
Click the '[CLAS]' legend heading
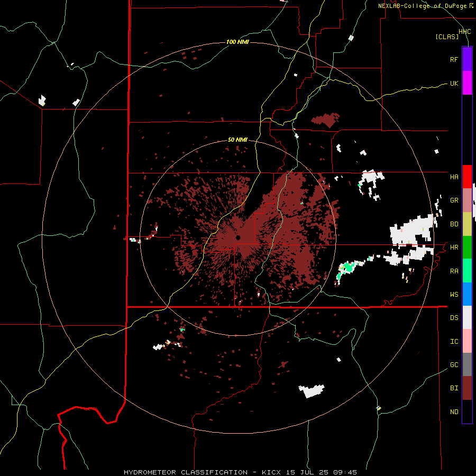tap(447, 36)
